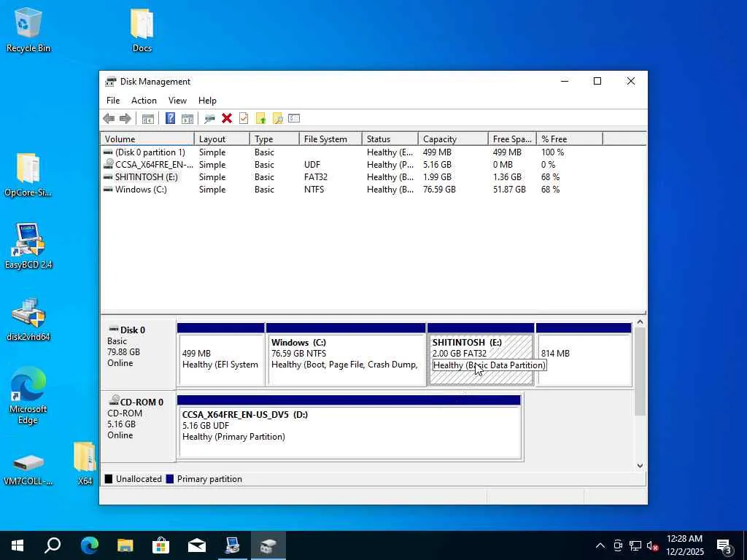Sort by the Status column header
The image size is (747, 560).
[390, 139]
